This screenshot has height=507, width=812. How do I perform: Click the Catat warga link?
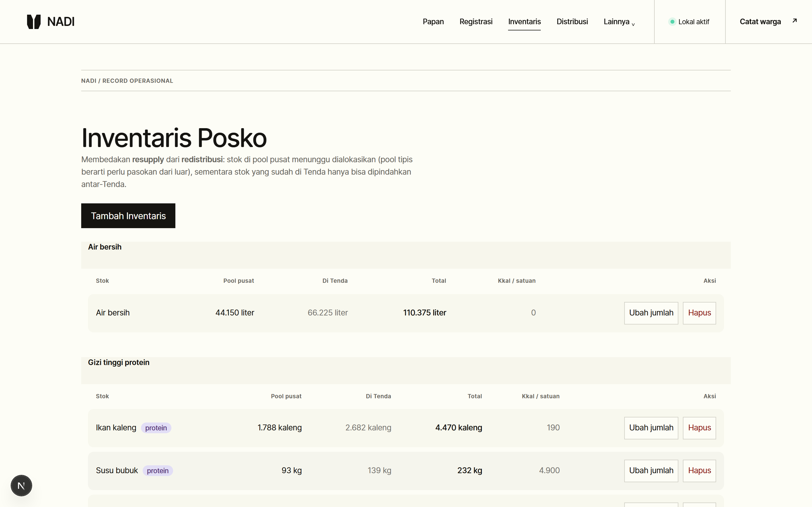tap(760, 22)
